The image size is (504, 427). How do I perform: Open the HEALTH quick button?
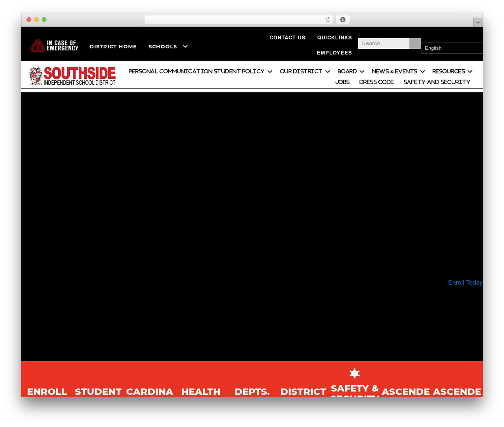click(x=201, y=392)
